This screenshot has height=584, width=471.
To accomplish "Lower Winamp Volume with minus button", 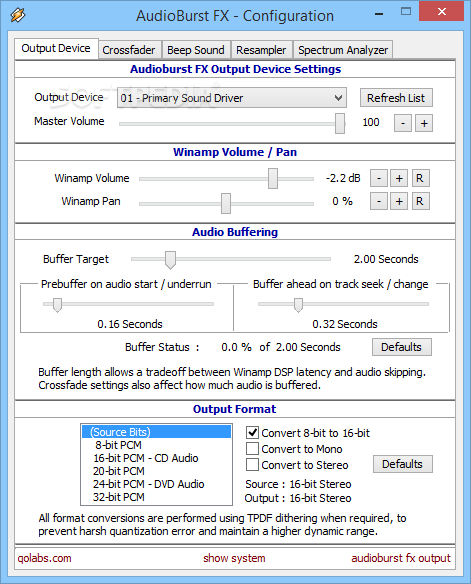I will pos(379,178).
